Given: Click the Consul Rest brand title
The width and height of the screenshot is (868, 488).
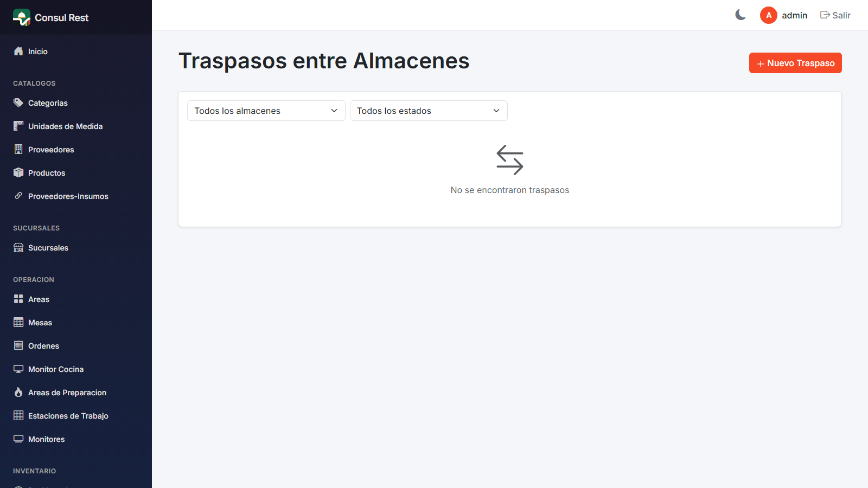Looking at the screenshot, I should [62, 18].
